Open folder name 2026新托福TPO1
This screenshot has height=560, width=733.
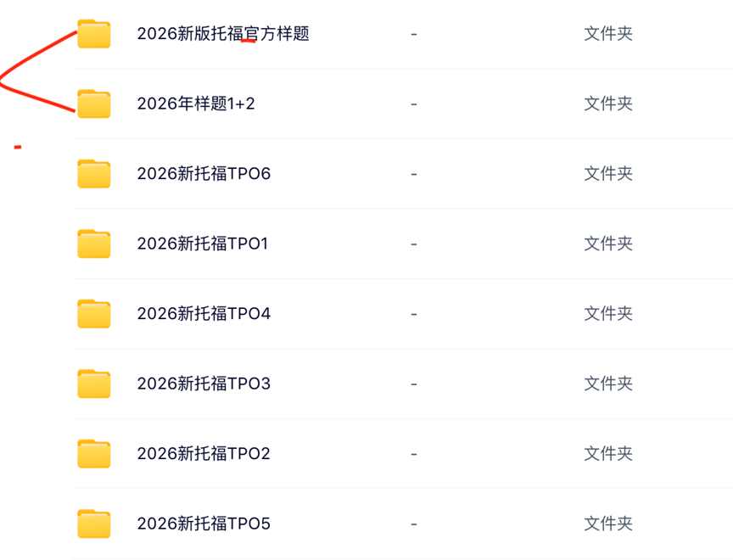(203, 244)
